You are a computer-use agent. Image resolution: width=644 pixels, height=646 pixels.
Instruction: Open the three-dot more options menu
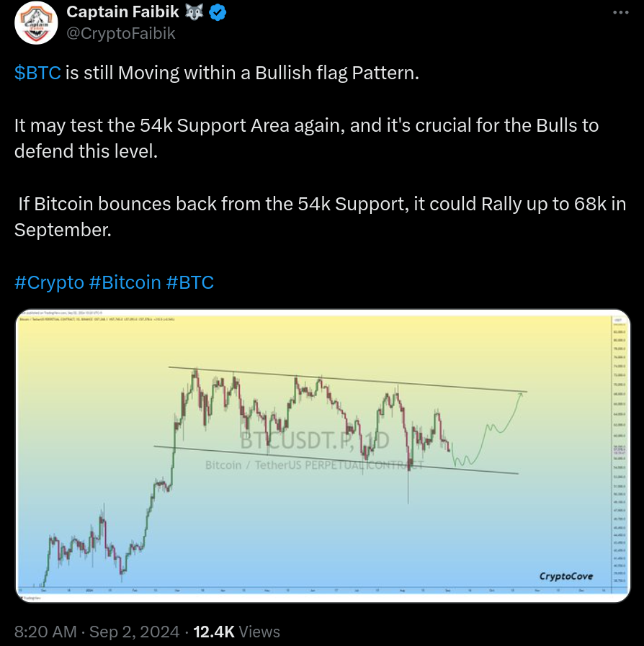(x=620, y=12)
